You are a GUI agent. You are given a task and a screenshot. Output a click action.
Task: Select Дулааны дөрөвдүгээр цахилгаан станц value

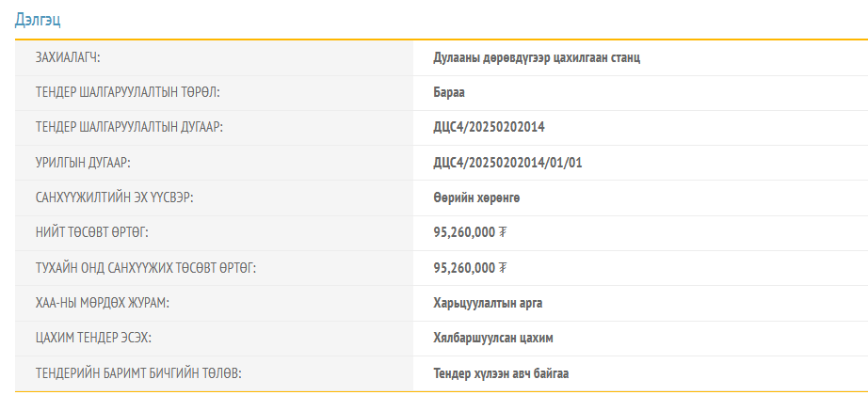click(537, 58)
